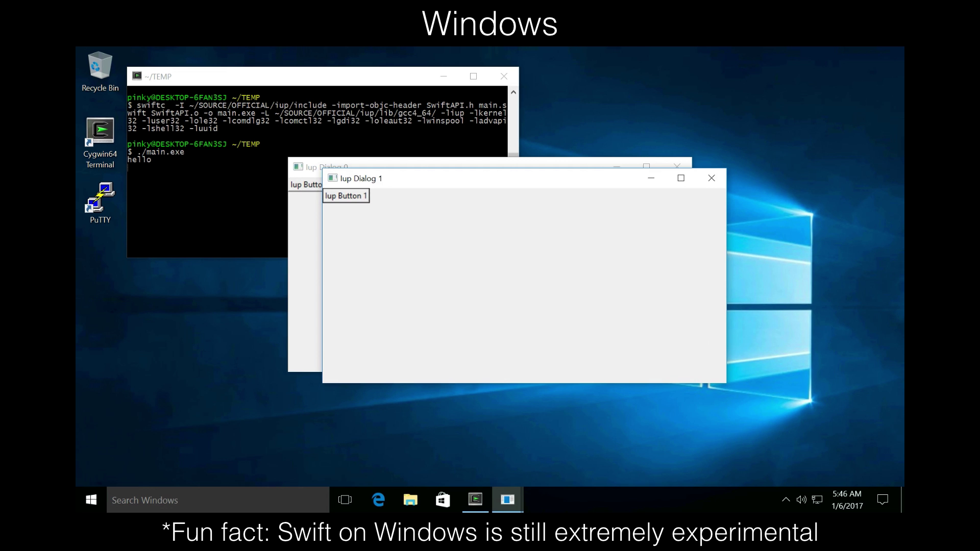Click the Windows Start button
Viewport: 980px width, 551px height.
point(91,500)
